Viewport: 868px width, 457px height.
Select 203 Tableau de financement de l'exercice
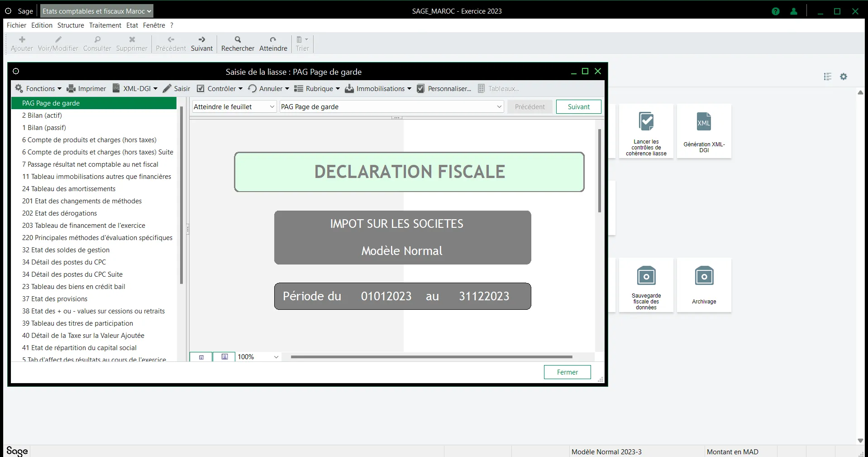pos(94,226)
